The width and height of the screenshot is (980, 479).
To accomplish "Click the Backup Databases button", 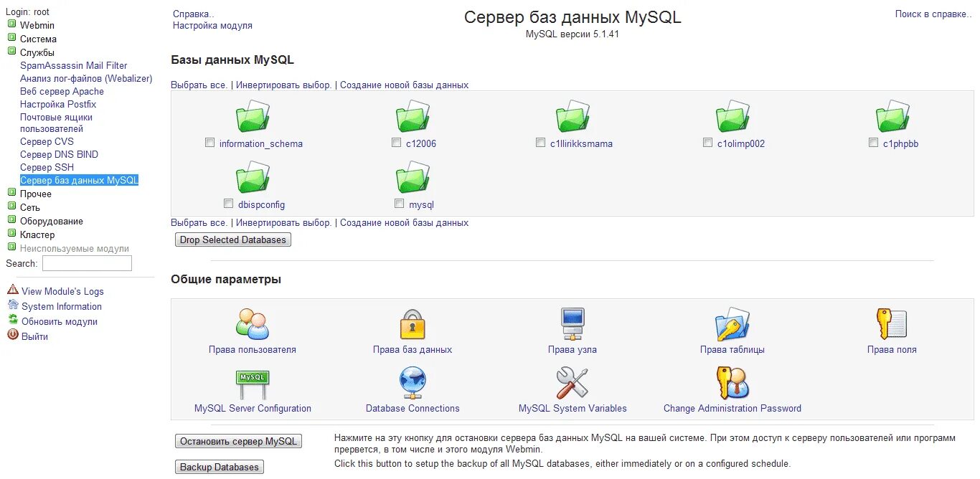I will 220,467.
